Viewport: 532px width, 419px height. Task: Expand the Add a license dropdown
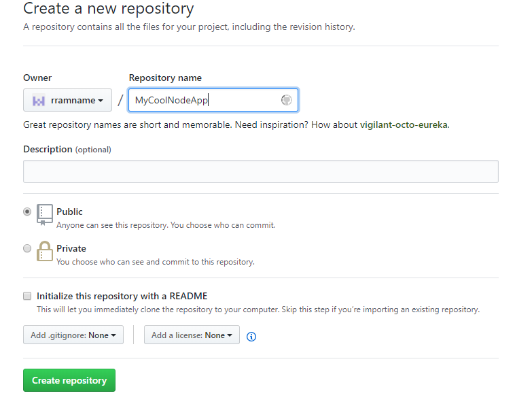point(192,335)
